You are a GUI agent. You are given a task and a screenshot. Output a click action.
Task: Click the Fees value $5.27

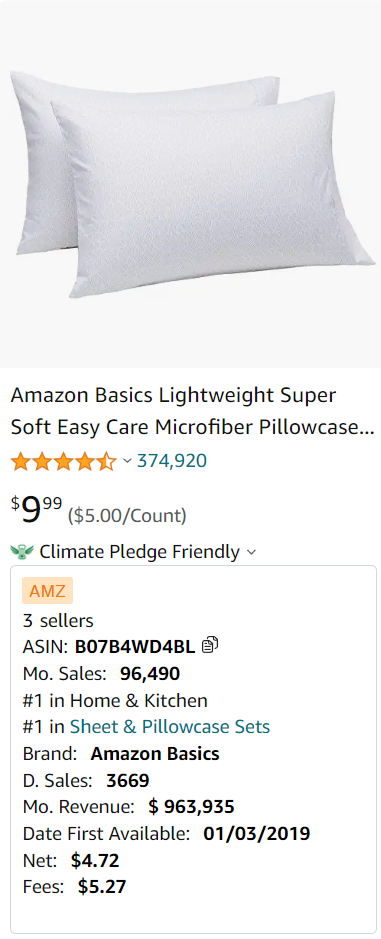(x=102, y=886)
